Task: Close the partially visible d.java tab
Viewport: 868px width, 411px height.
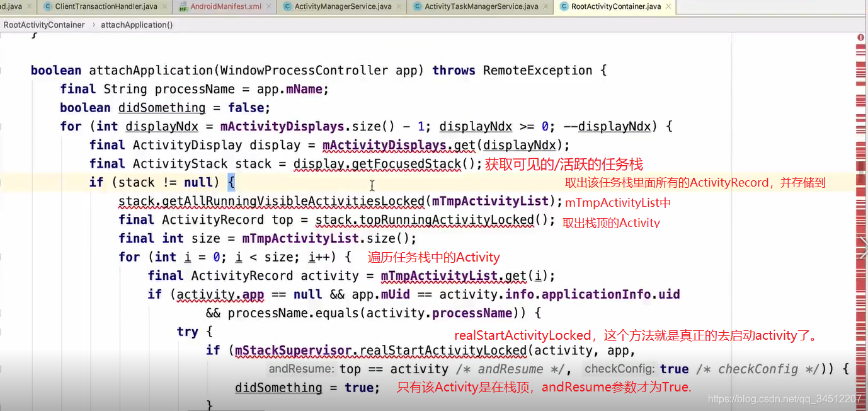Action: pos(30,6)
